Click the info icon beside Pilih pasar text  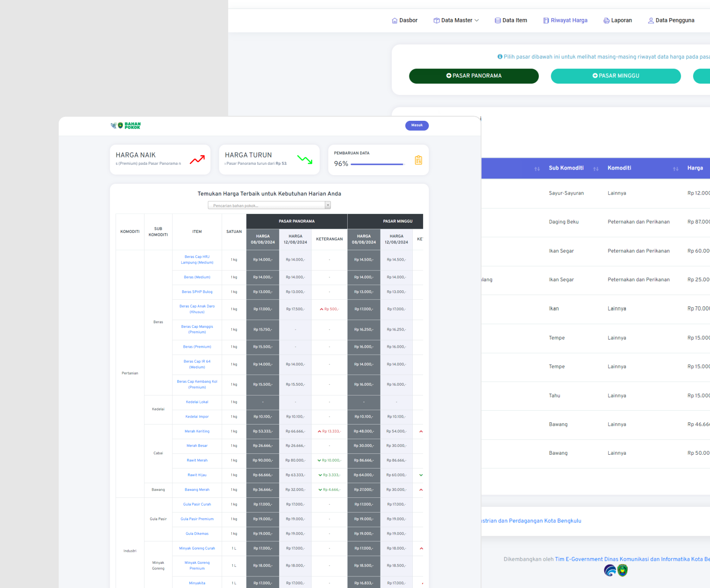pos(500,57)
